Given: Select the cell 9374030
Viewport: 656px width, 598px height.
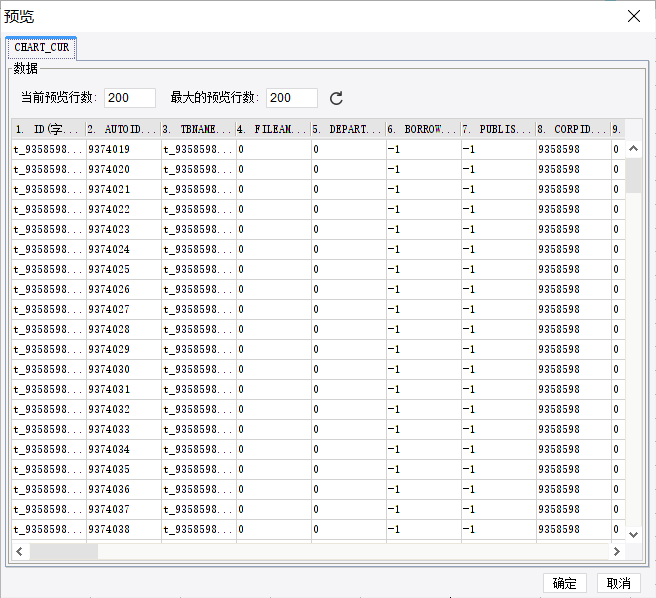Looking at the screenshot, I should 124,370.
